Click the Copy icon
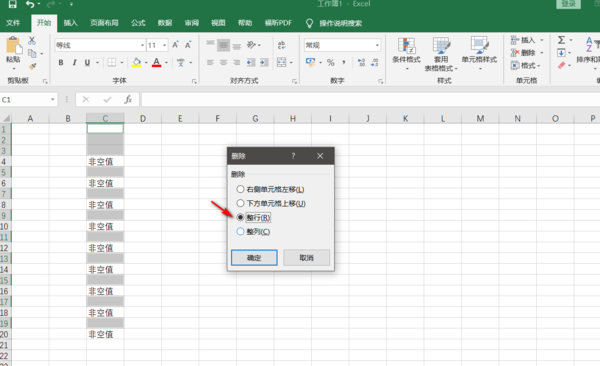600x366 pixels. tap(32, 54)
